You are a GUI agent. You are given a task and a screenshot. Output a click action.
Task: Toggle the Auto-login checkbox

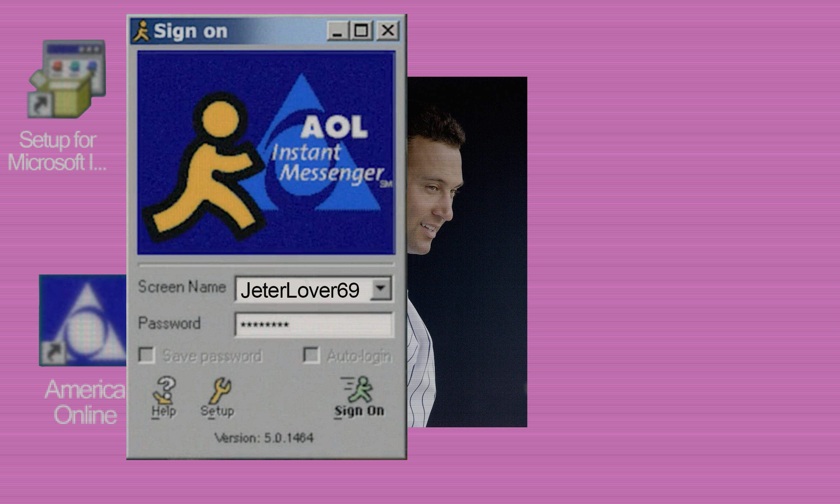[311, 355]
